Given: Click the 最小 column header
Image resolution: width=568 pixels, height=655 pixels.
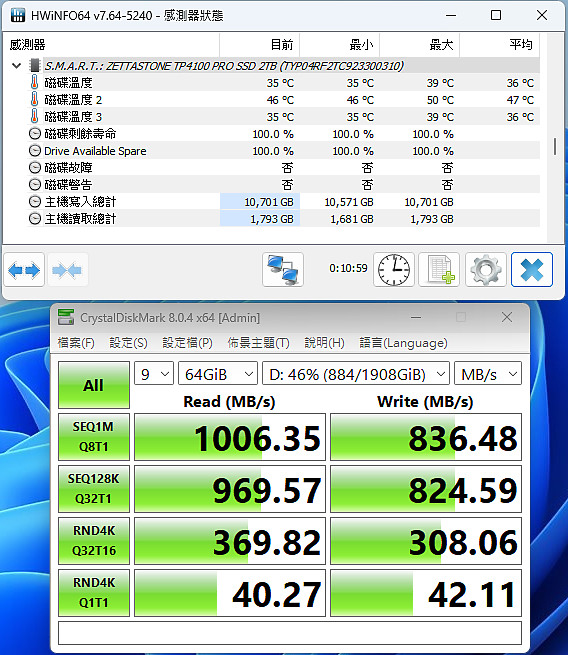Looking at the screenshot, I should (x=340, y=45).
